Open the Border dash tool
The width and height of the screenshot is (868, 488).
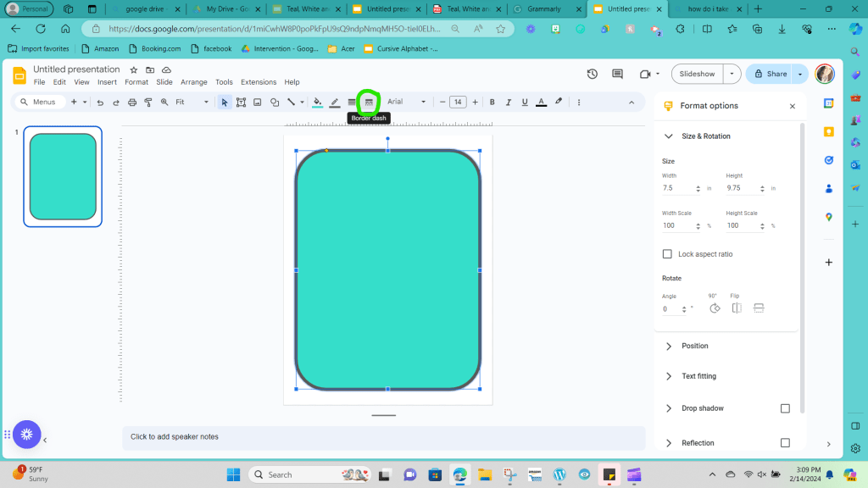coord(369,103)
